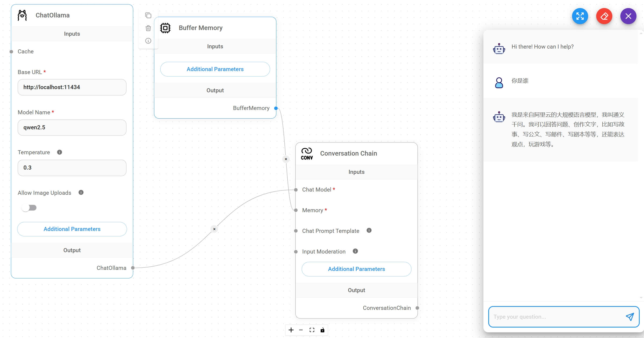Viewport: 644px width, 338px height.
Task: Select the ConversationChain output connection dot
Action: click(x=417, y=308)
